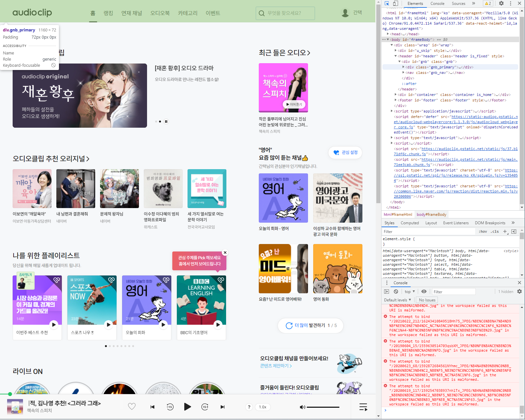Play the BBC의 기초영어 playlist card
This screenshot has height=420, width=525.
(x=218, y=324)
